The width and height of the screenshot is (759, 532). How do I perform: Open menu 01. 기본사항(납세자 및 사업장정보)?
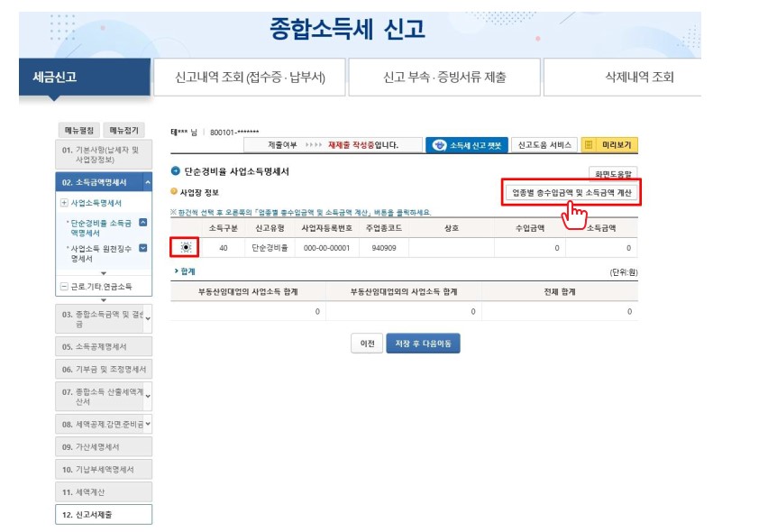pyautogui.click(x=104, y=154)
